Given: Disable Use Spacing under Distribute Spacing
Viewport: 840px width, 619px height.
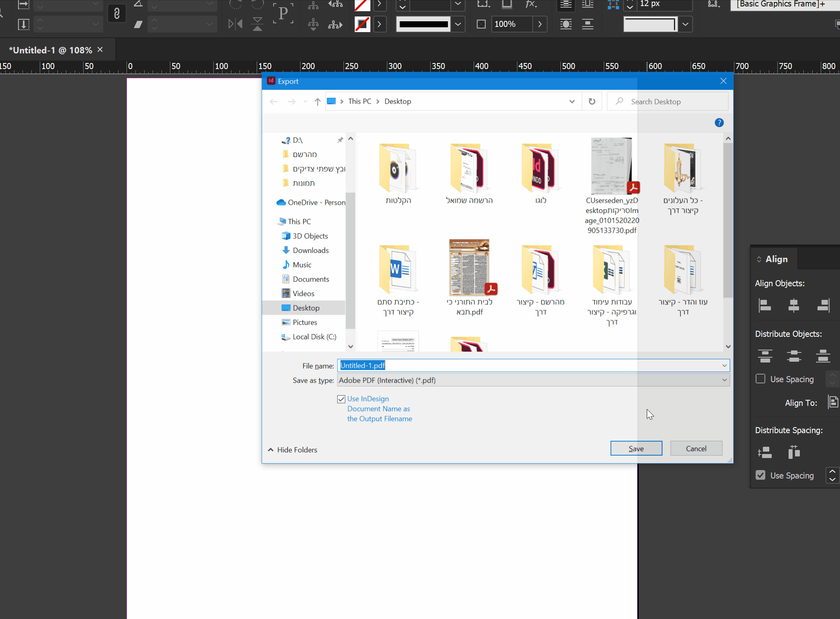Looking at the screenshot, I should coord(760,475).
